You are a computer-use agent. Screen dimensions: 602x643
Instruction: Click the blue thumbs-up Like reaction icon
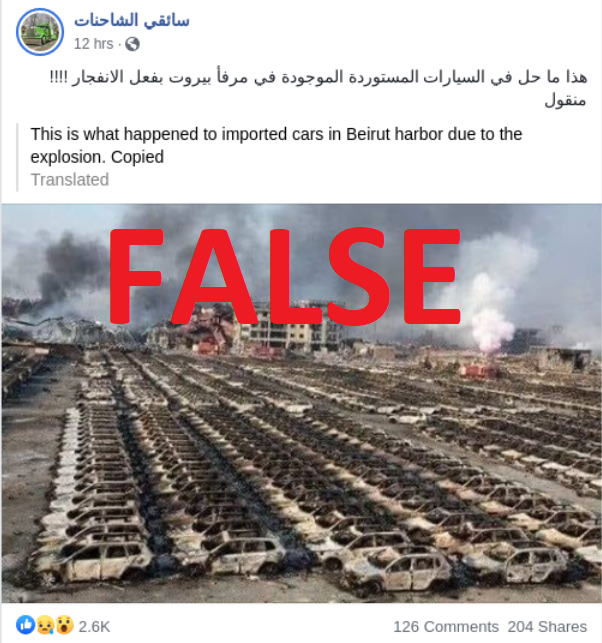click(x=25, y=625)
